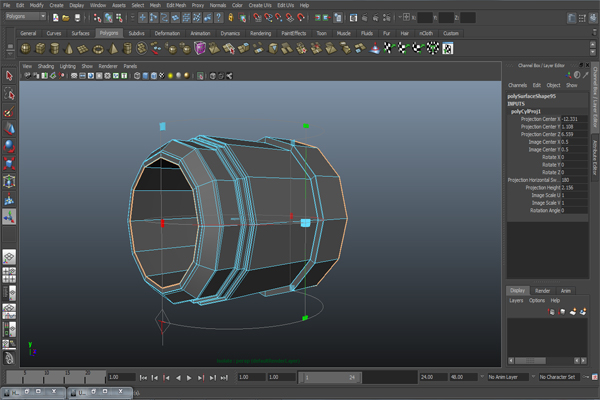Click the animation range slider bar

[330, 377]
